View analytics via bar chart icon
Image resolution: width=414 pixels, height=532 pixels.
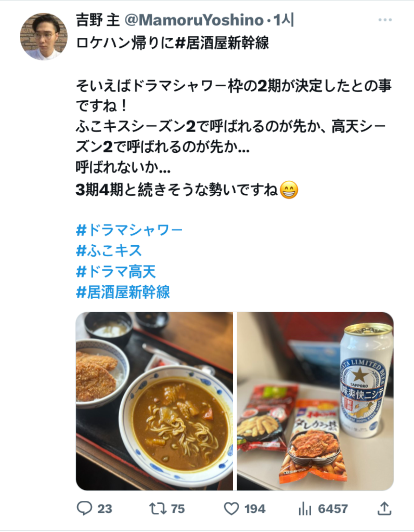[305, 509]
